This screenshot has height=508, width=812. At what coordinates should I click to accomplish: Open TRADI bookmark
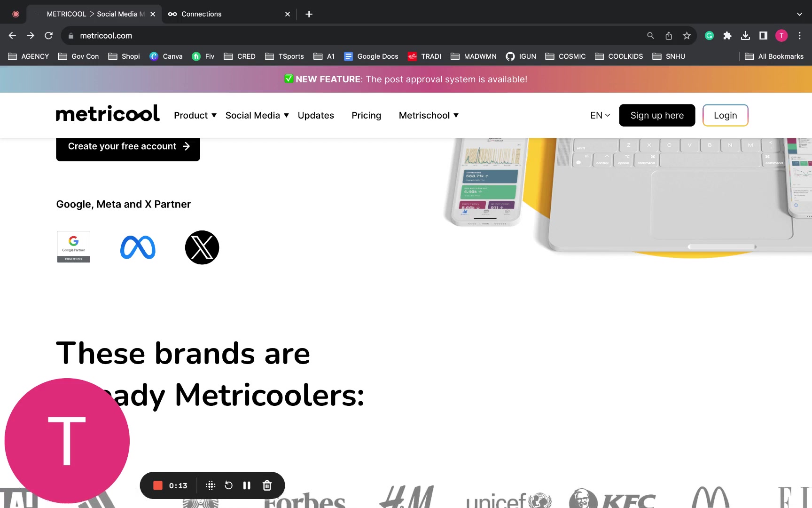[x=425, y=56]
